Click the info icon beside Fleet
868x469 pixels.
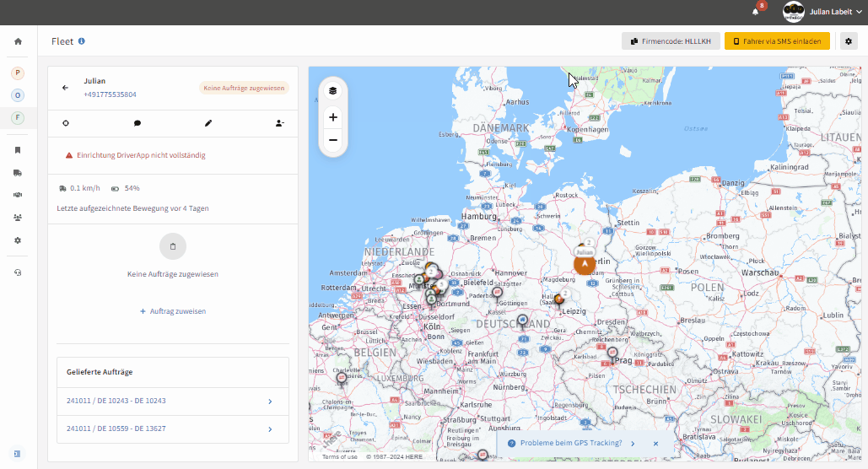pos(81,41)
